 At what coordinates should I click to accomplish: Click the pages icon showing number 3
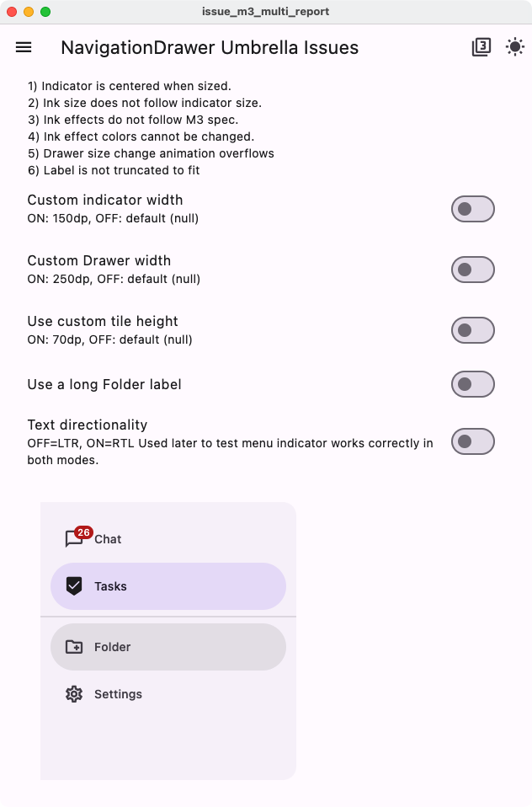tap(480, 47)
